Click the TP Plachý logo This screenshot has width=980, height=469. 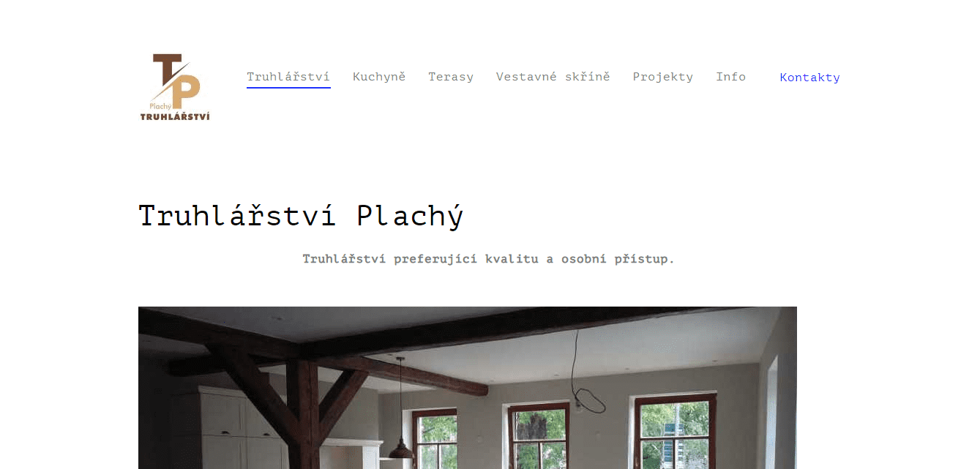pos(175,87)
